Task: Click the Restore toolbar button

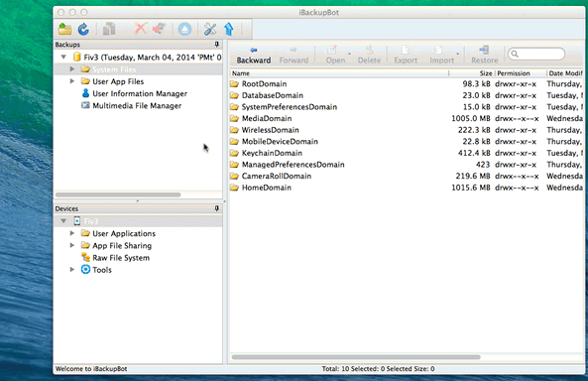Action: [485, 56]
